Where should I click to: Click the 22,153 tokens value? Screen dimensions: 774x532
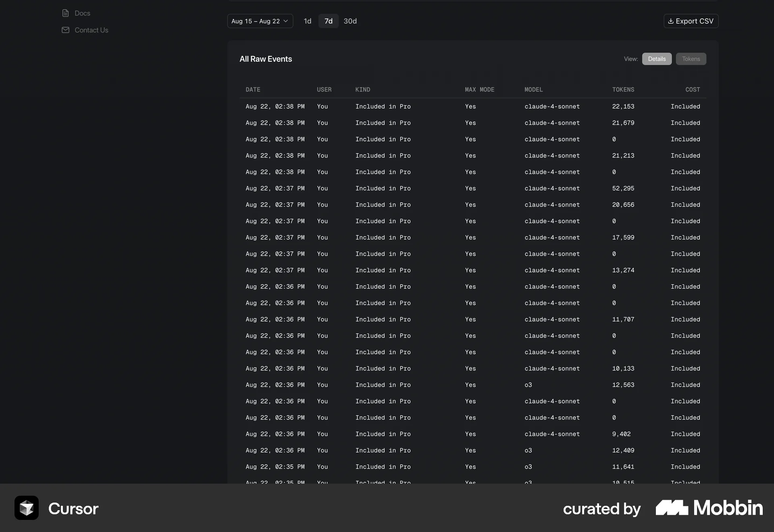pos(623,106)
